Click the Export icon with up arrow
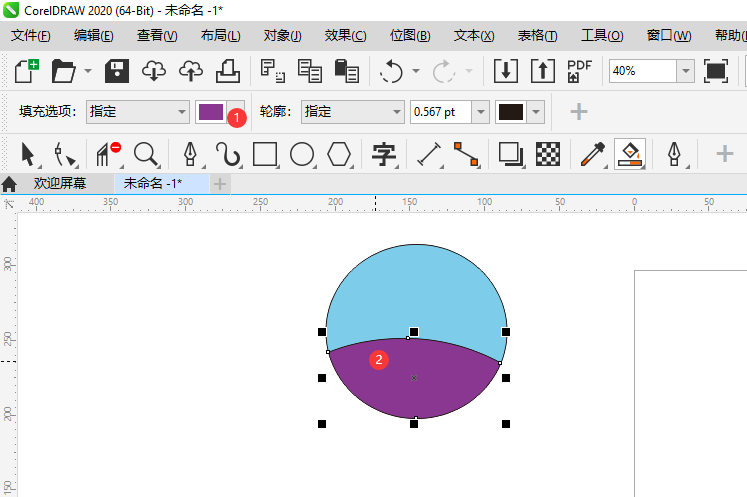 tap(543, 71)
